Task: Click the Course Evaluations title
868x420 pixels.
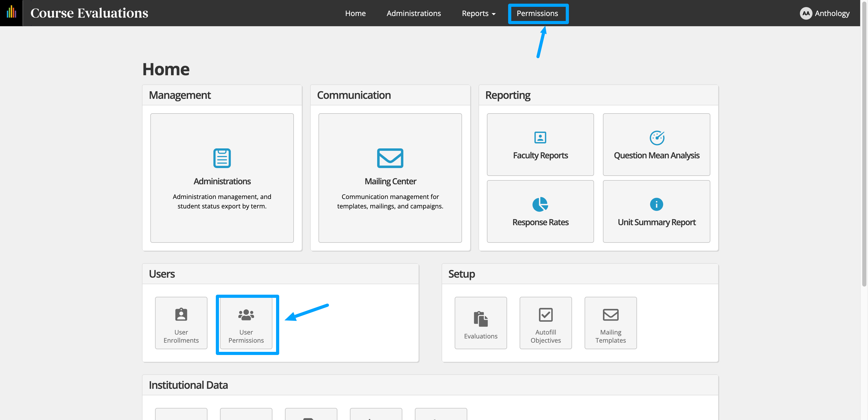Action: [x=89, y=13]
